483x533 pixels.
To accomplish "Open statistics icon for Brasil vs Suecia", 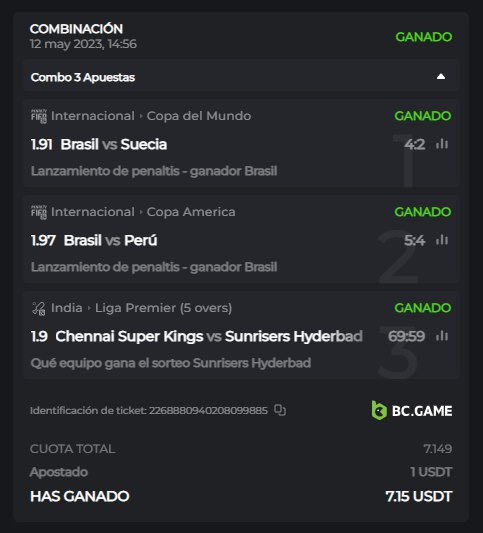I will [442, 144].
